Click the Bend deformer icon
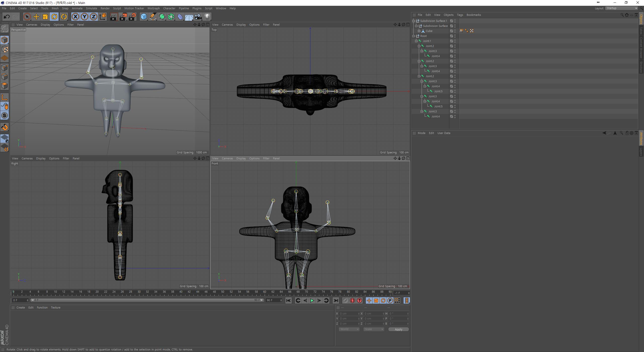Screen dimensions: 644x352 coord(180,17)
